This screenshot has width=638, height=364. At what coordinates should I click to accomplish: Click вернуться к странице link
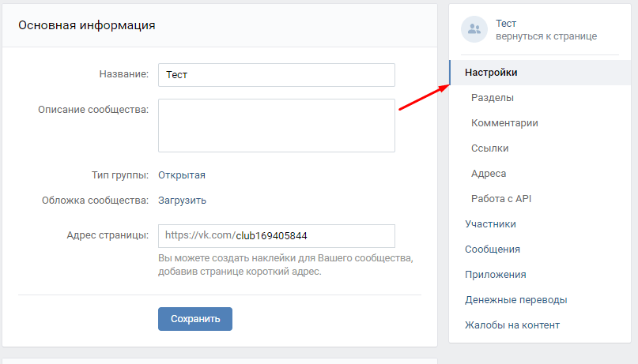pos(546,36)
